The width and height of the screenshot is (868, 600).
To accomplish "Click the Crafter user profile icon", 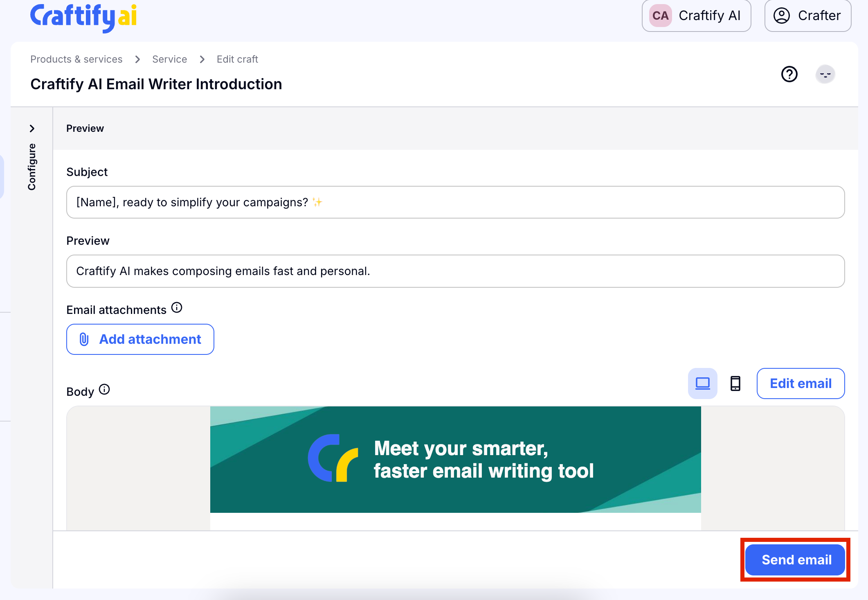I will click(x=781, y=16).
